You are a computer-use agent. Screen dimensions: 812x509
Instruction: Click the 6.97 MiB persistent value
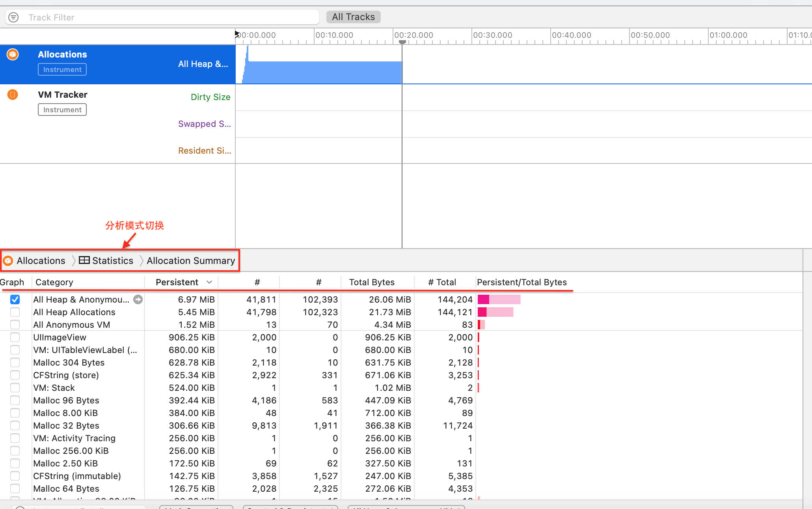point(196,299)
